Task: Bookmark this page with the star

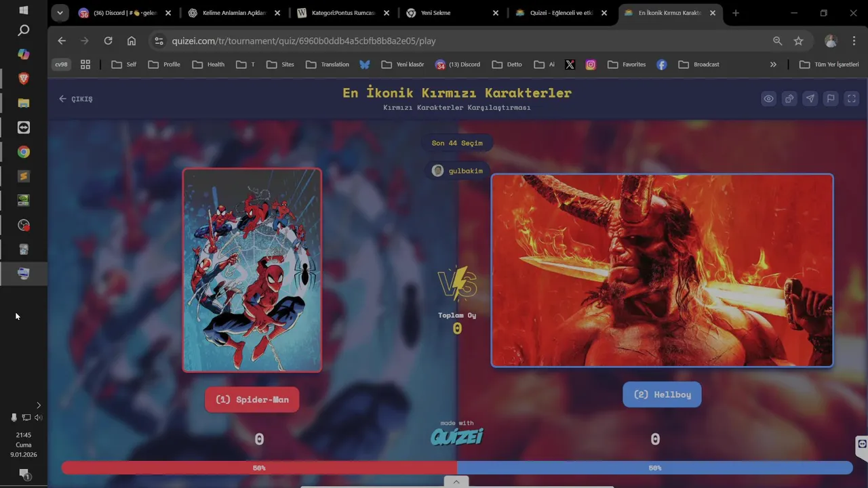Action: [798, 41]
